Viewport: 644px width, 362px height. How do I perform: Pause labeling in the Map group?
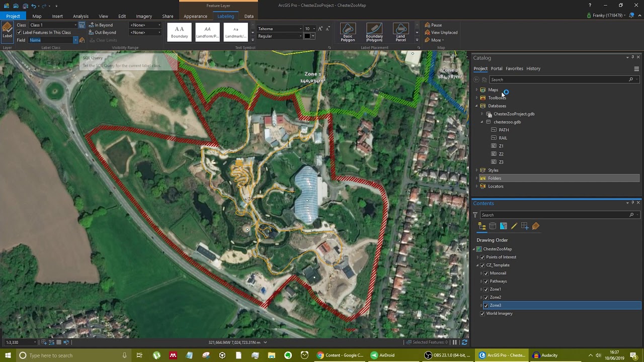433,25
